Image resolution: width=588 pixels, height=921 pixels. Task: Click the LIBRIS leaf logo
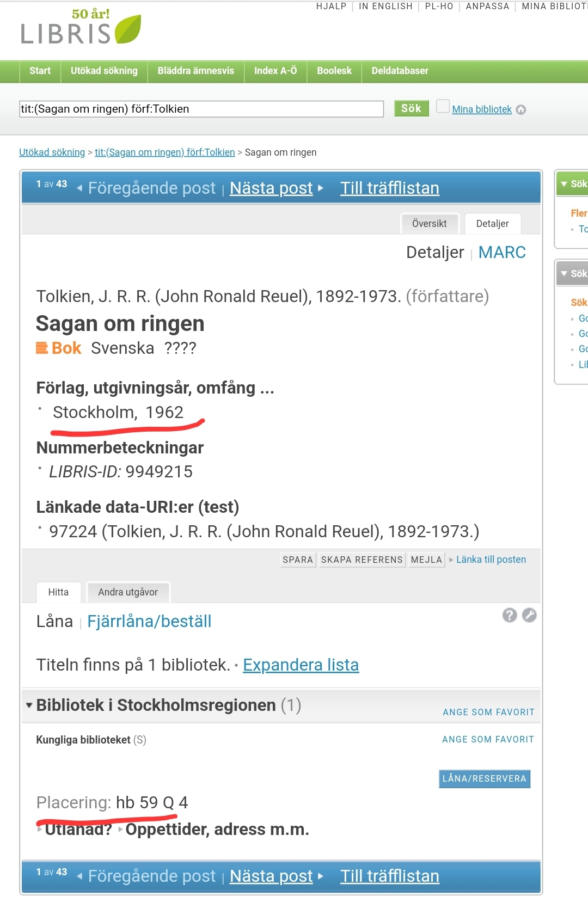(81, 27)
